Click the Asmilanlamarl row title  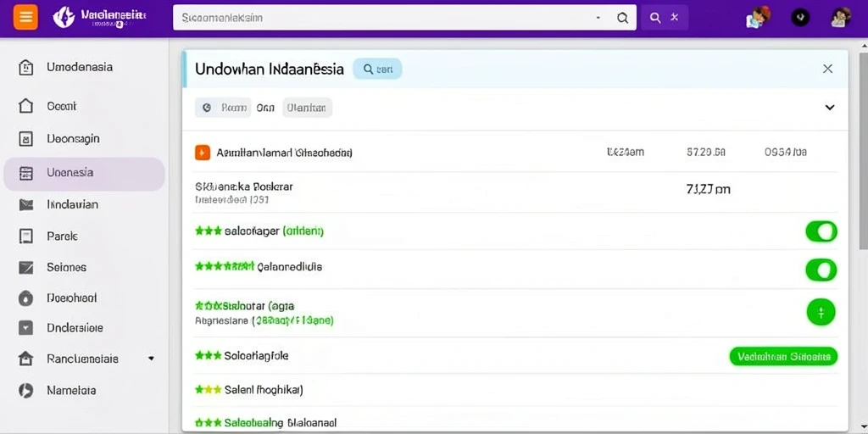click(x=284, y=153)
